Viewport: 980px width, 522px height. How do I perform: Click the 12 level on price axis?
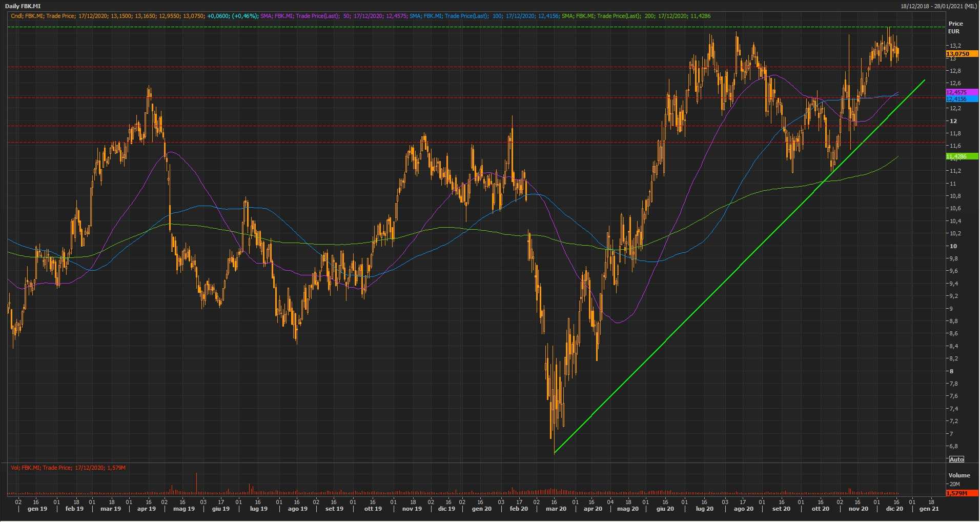click(953, 121)
